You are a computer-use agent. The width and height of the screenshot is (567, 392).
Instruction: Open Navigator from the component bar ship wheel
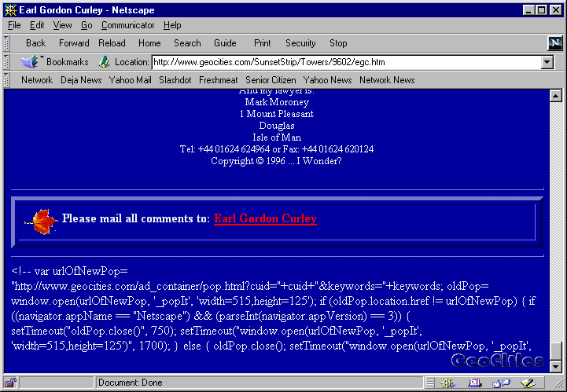click(447, 383)
